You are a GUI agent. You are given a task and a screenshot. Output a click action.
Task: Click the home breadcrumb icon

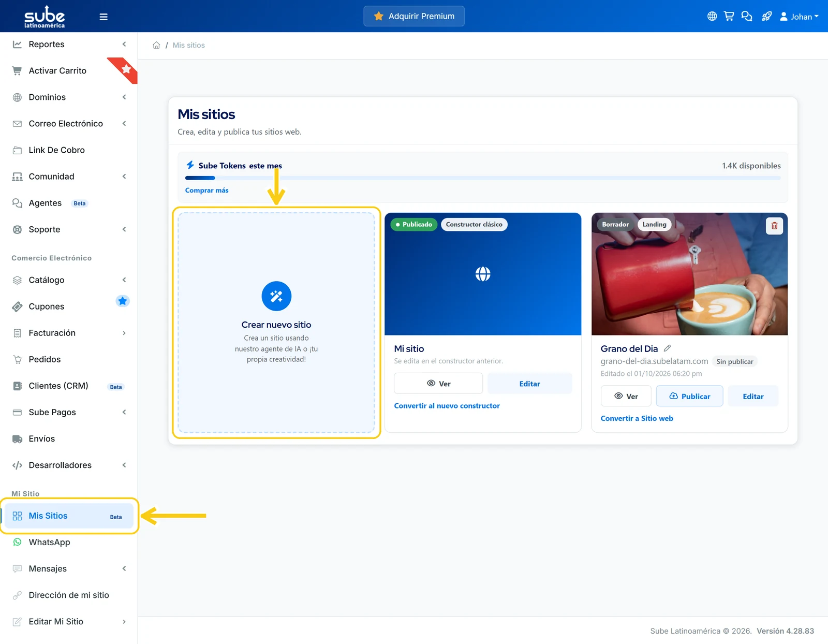click(x=156, y=45)
